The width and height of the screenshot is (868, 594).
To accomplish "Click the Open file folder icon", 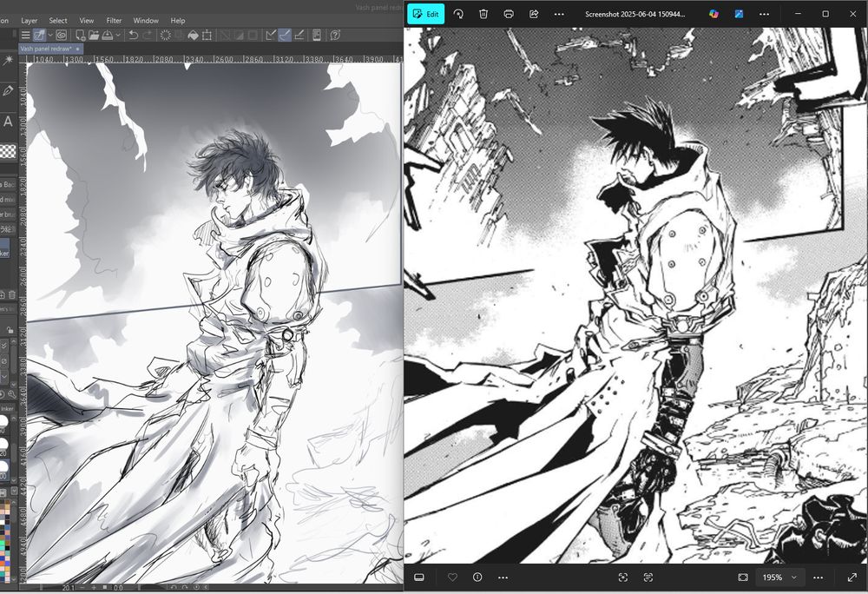I will (x=94, y=36).
